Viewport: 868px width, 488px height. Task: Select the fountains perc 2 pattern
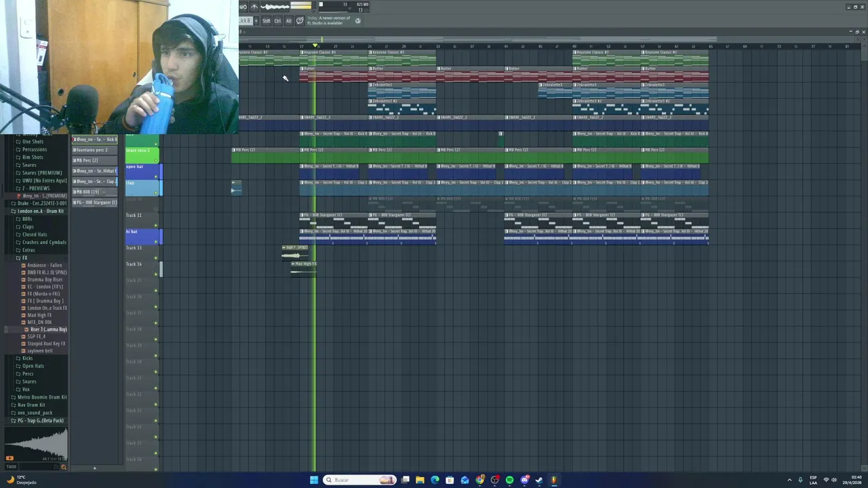(x=95, y=150)
